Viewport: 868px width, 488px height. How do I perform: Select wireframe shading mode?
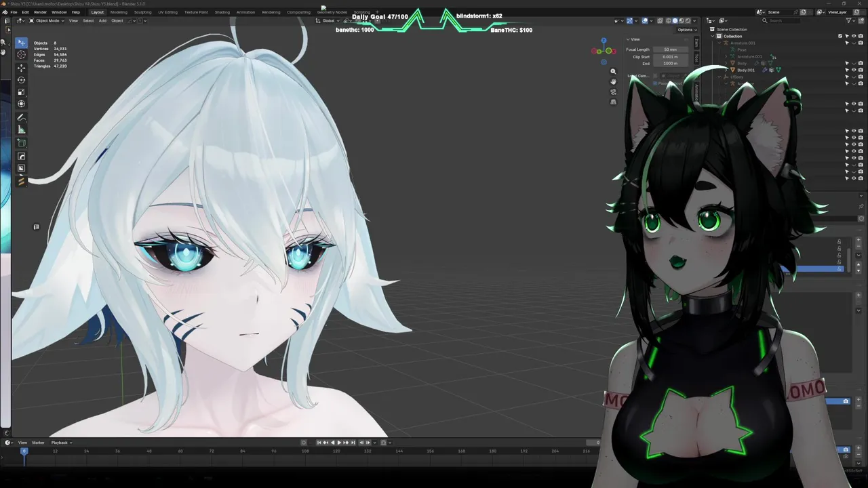668,21
